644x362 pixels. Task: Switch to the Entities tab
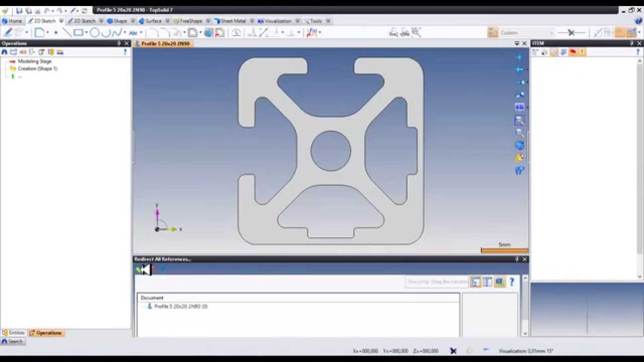14,333
